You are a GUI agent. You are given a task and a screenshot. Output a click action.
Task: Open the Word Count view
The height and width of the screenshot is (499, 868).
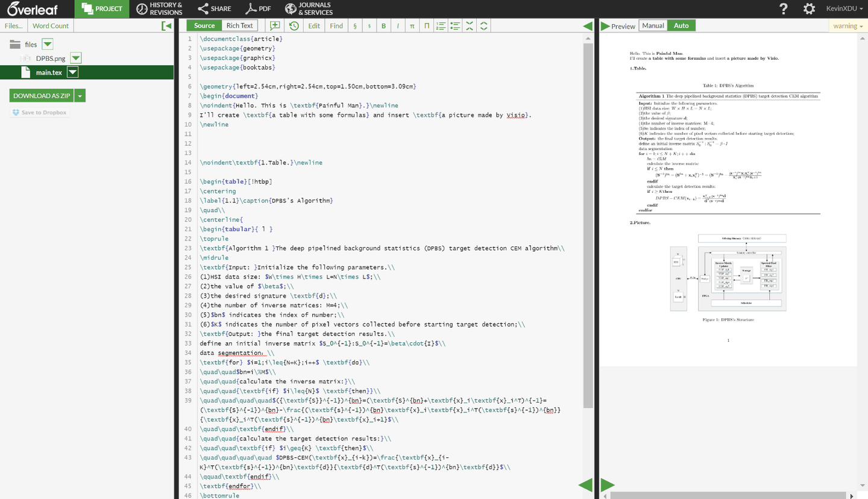50,25
